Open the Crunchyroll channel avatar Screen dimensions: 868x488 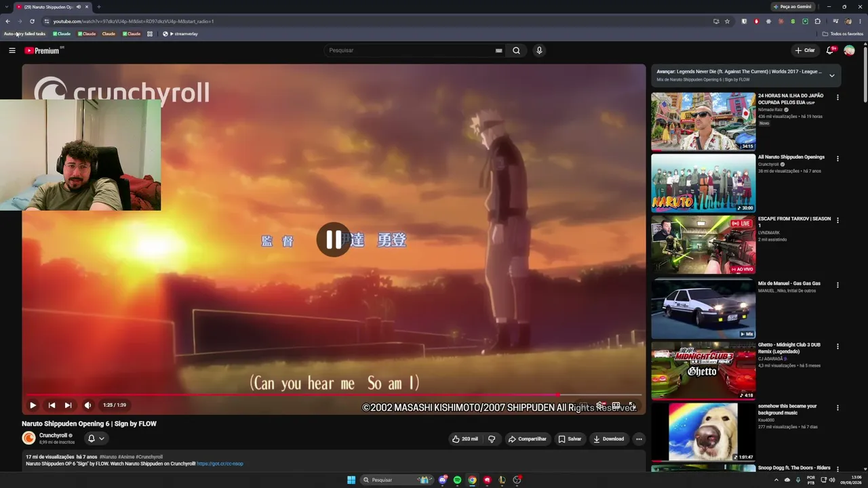coord(28,438)
